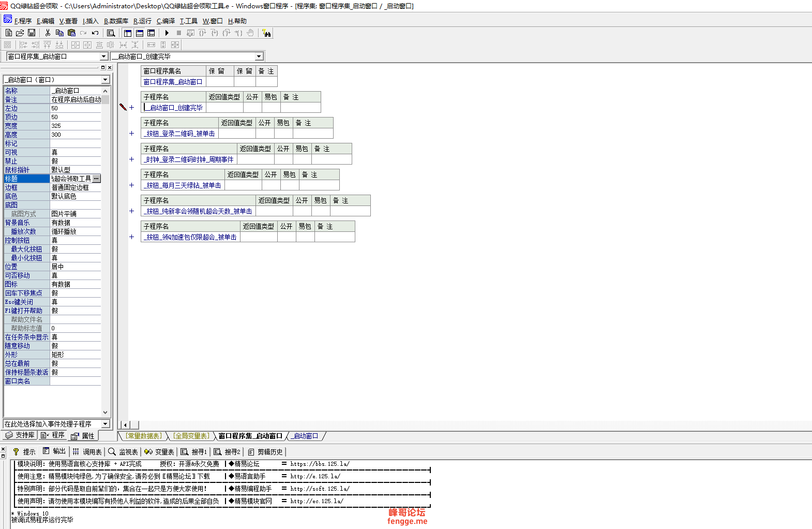Viewport: 812px width, 529px height.
Task: Click the center-horizontally alignment icon
Action: pos(75,45)
